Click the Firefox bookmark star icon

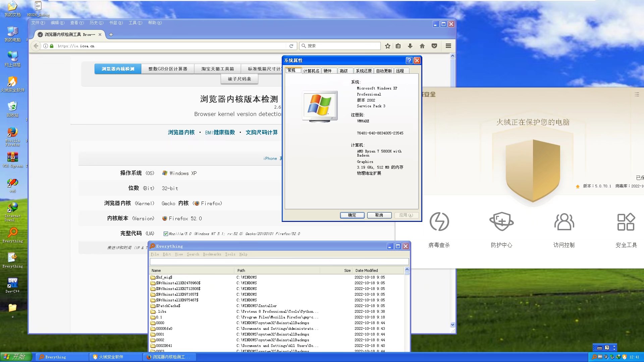pos(388,46)
